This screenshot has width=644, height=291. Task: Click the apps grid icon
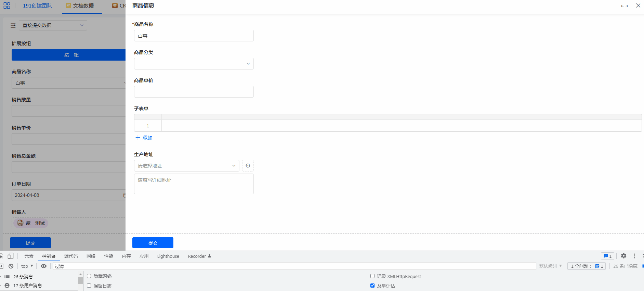click(x=7, y=5)
